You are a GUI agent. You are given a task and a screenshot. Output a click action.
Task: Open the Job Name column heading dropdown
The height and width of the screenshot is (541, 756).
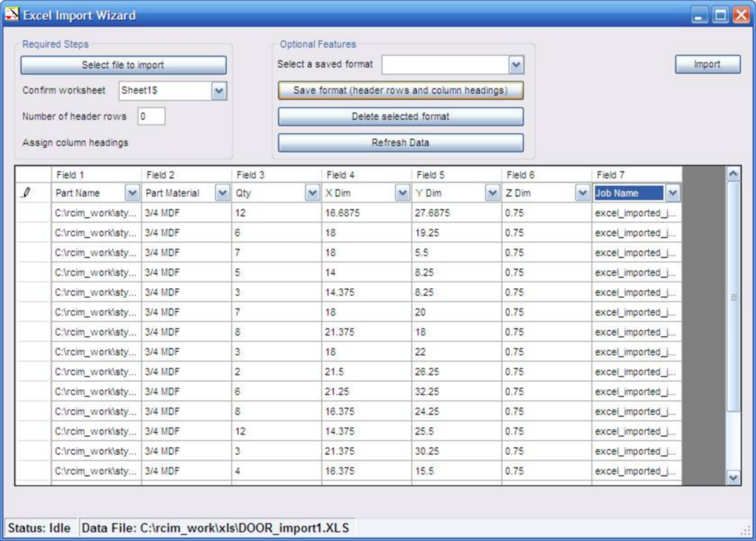pyautogui.click(x=672, y=193)
